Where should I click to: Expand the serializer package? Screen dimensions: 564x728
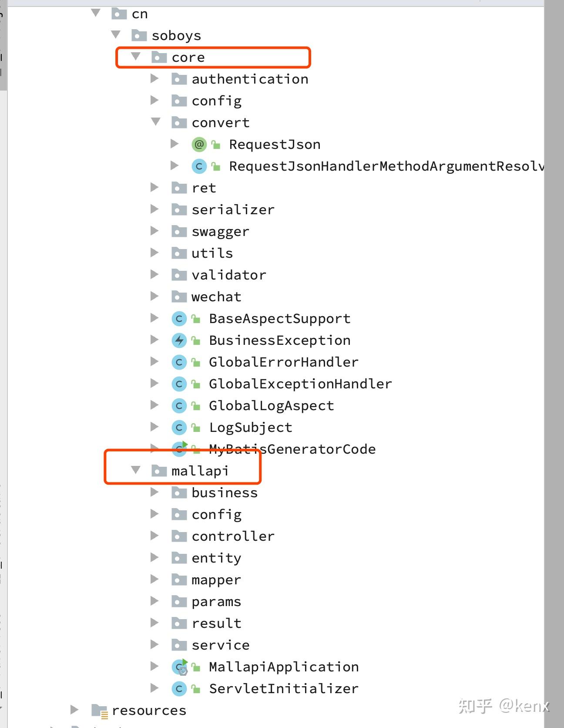155,209
